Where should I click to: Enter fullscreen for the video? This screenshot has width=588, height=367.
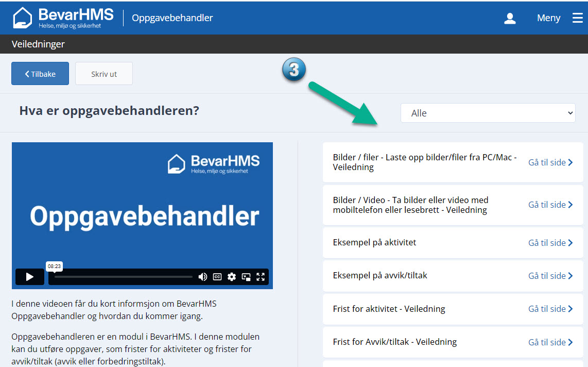[261, 277]
